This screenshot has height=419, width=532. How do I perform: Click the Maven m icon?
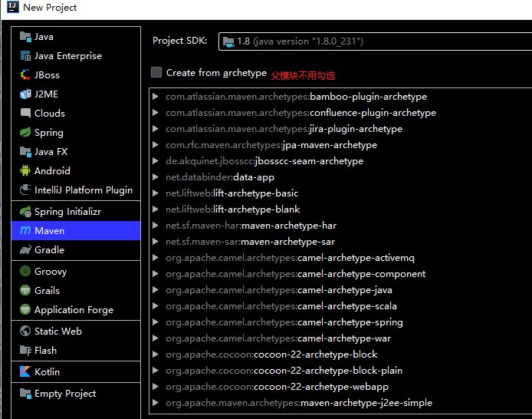(25, 230)
